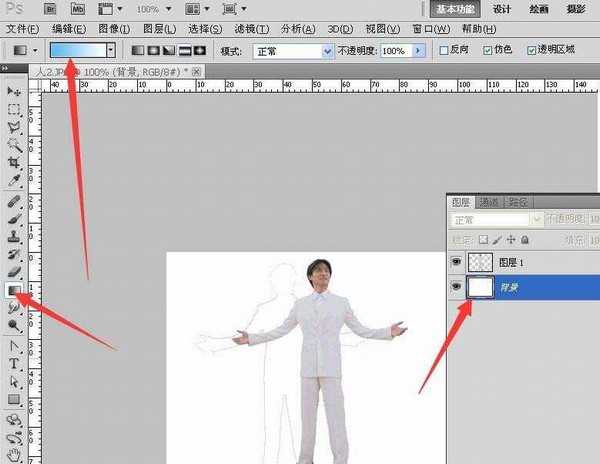Screen dimensions: 600x464
Task: Enable the 反向 (Reverse) checkbox
Action: click(444, 49)
